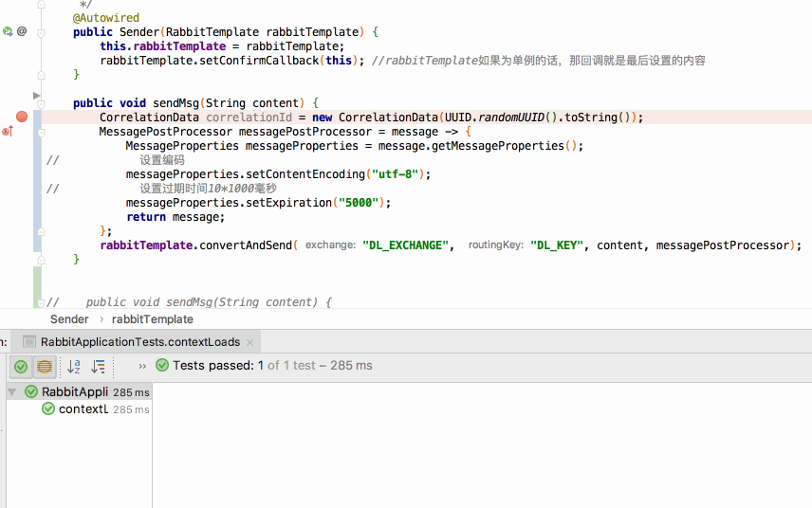The height and width of the screenshot is (508, 812).
Task: Click the @ gutter icon next to Sender constructor
Action: (x=22, y=31)
